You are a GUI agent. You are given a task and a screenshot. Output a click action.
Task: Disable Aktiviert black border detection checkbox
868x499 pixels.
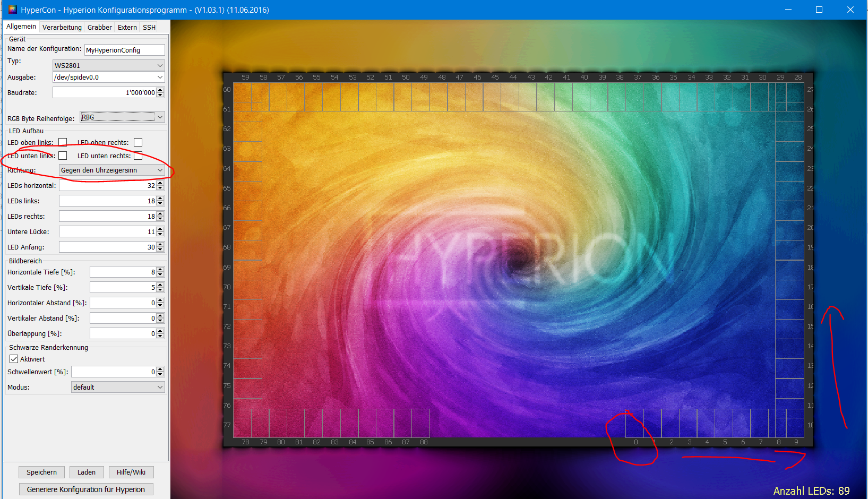pyautogui.click(x=14, y=359)
